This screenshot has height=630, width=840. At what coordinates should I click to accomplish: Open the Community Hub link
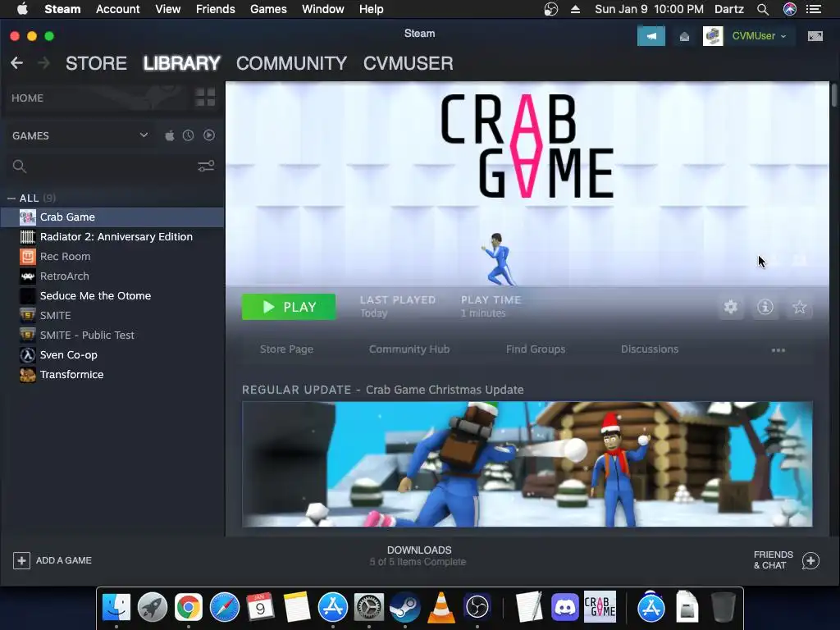409,349
